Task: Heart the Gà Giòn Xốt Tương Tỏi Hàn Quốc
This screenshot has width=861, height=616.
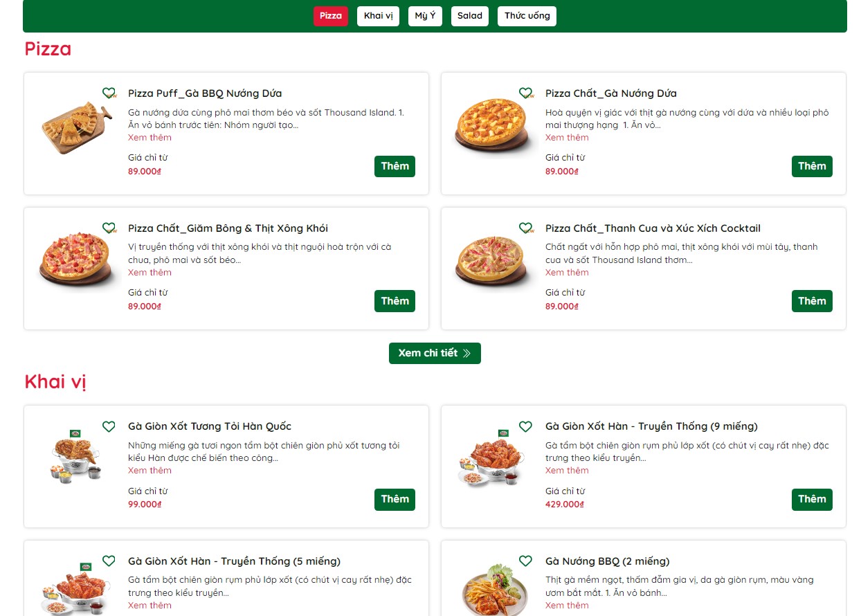Action: (109, 426)
